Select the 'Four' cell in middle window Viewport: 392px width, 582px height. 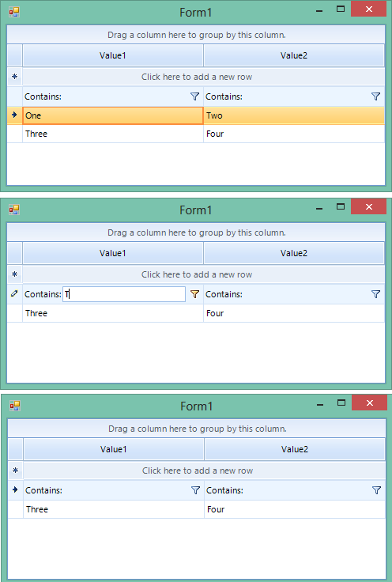click(x=294, y=313)
